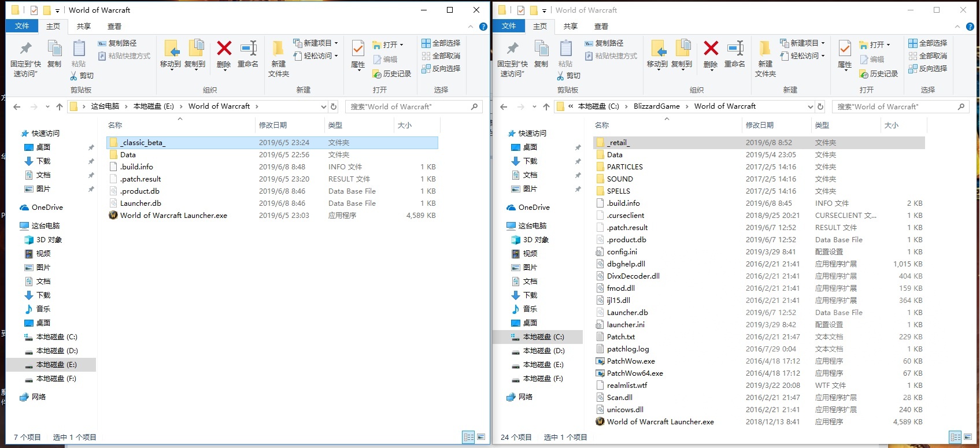Collapse the ribbon in left window
The height and width of the screenshot is (448, 980).
(471, 27)
